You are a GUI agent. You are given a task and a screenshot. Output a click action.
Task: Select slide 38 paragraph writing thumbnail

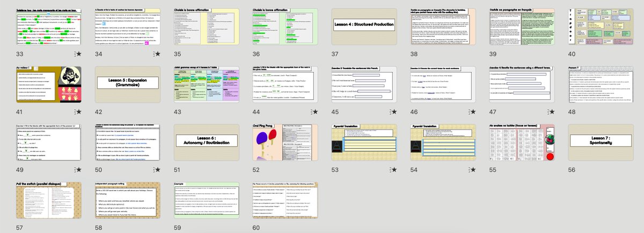coord(443,27)
